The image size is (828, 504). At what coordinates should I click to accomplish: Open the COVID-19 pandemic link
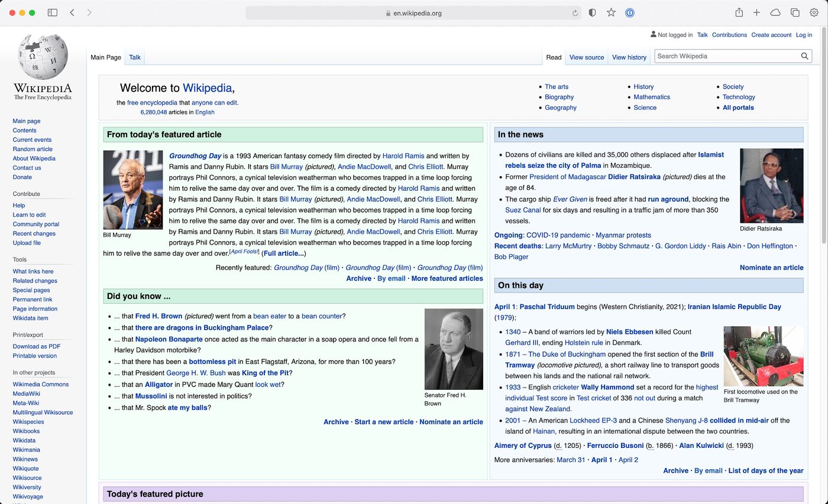click(558, 235)
